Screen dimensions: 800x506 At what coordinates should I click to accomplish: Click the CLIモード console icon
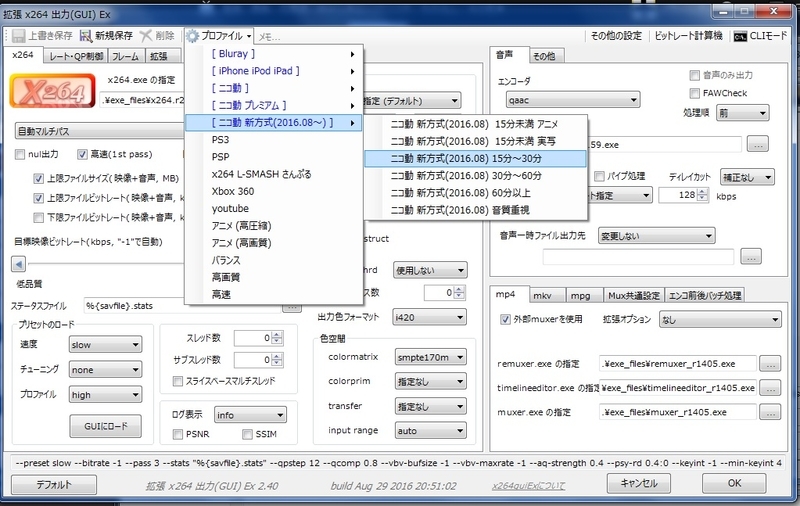pyautogui.click(x=740, y=36)
